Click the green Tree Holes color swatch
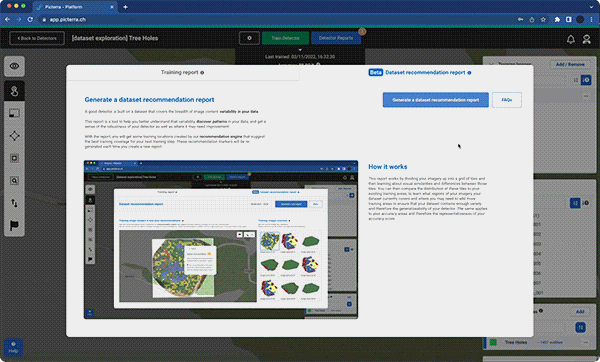The width and height of the screenshot is (600, 362). (x=493, y=342)
